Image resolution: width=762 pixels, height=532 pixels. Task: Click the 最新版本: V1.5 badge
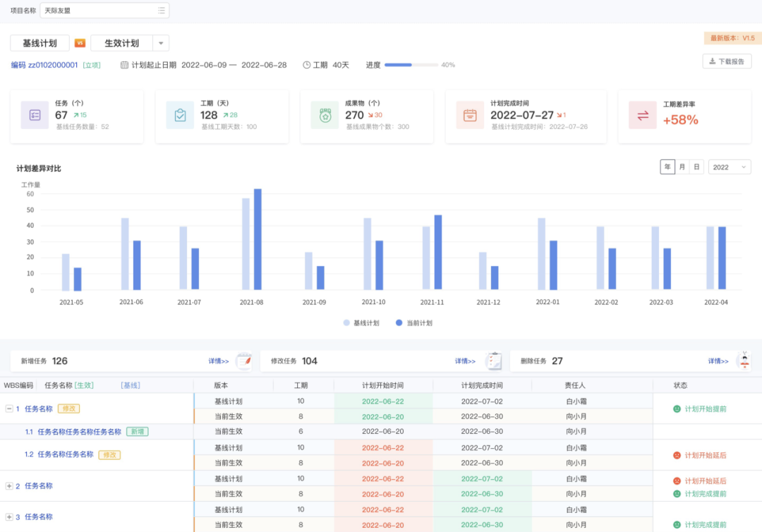pyautogui.click(x=732, y=38)
